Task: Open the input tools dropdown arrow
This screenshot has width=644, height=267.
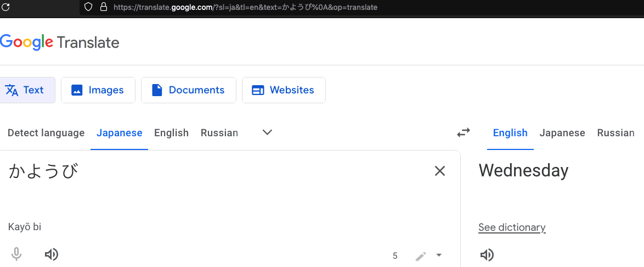Action: point(438,255)
